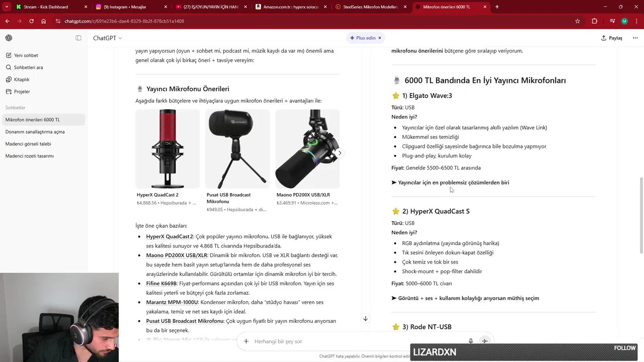Click the Paylaş share button
644x362 pixels.
[x=612, y=38]
